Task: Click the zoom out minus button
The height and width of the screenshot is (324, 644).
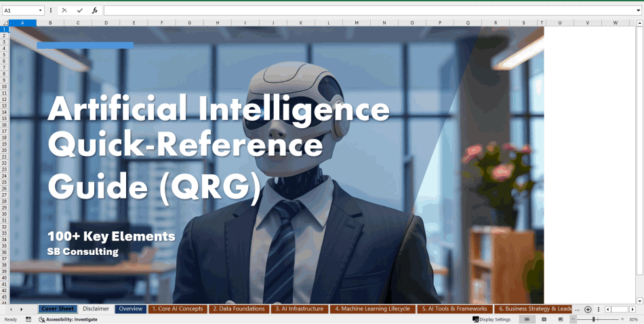Action: [x=573, y=319]
